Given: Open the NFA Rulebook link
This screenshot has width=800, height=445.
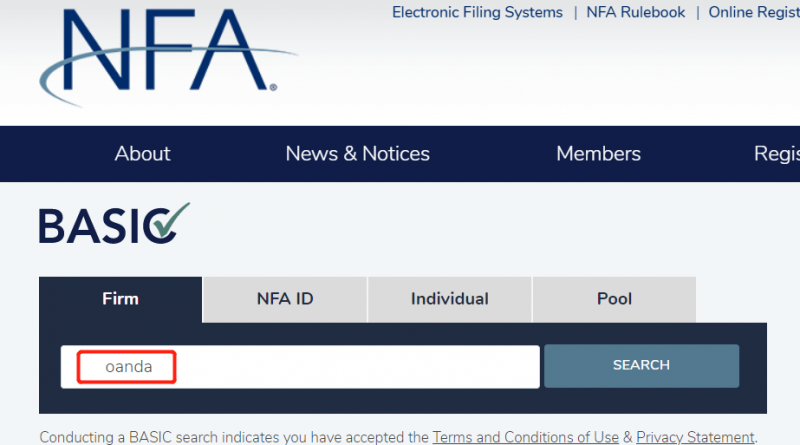Looking at the screenshot, I should [x=635, y=12].
